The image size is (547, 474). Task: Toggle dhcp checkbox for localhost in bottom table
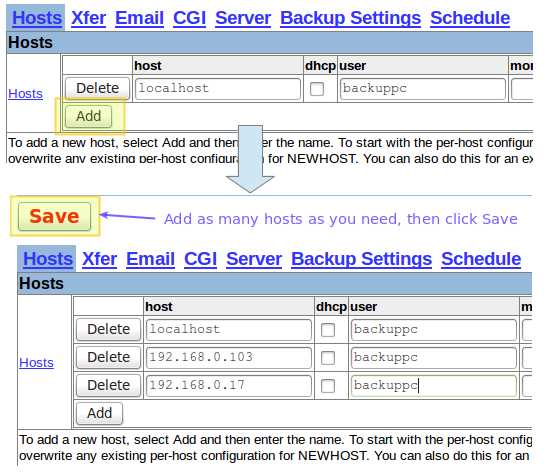(x=328, y=330)
